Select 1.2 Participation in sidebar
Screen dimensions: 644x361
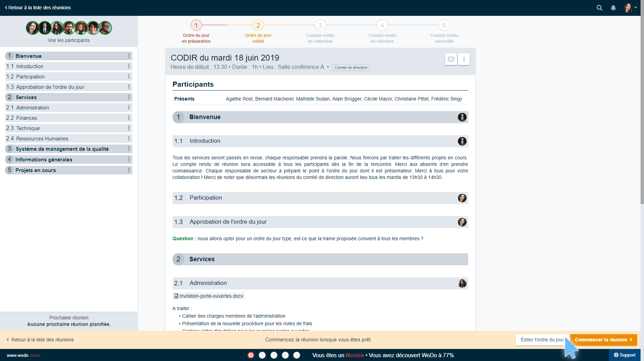coord(69,76)
